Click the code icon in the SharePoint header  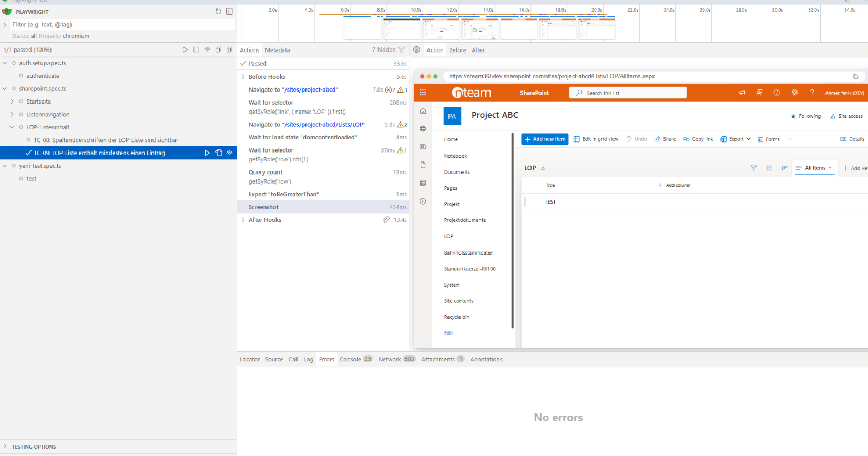pos(777,93)
